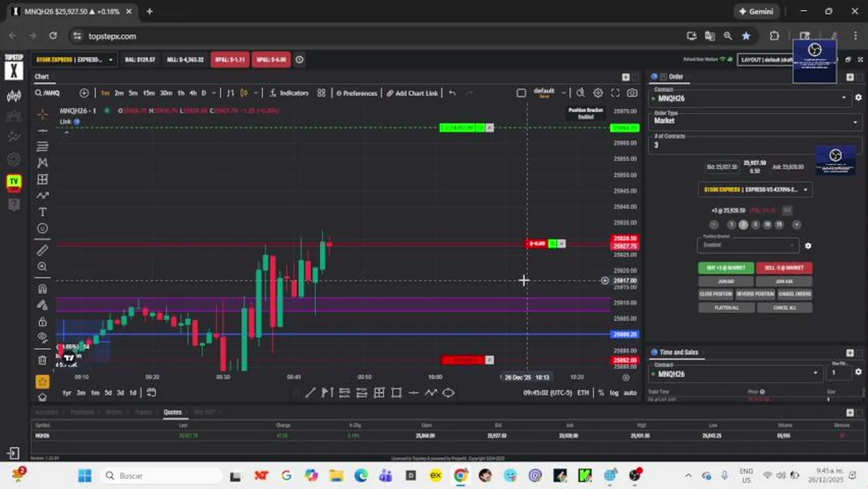Click the compare or add symbol plus icon

point(84,93)
